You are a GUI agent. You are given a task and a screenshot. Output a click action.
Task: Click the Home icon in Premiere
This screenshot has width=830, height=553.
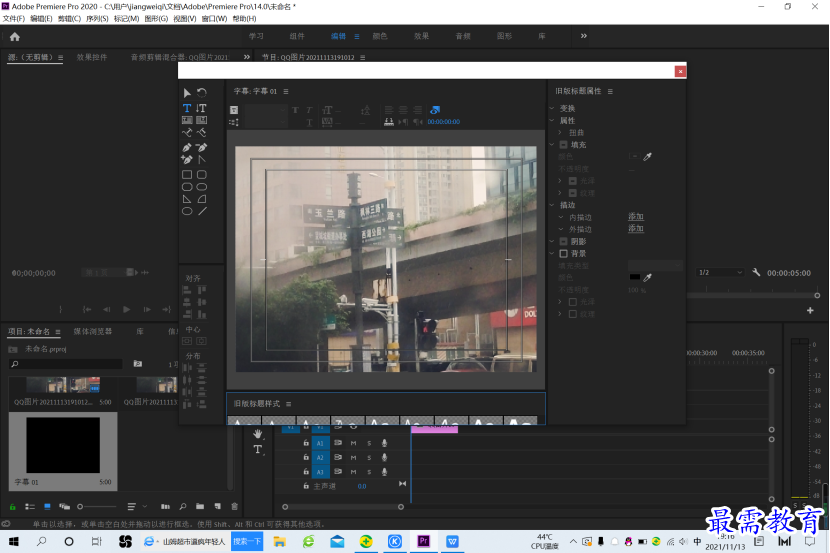click(x=15, y=37)
